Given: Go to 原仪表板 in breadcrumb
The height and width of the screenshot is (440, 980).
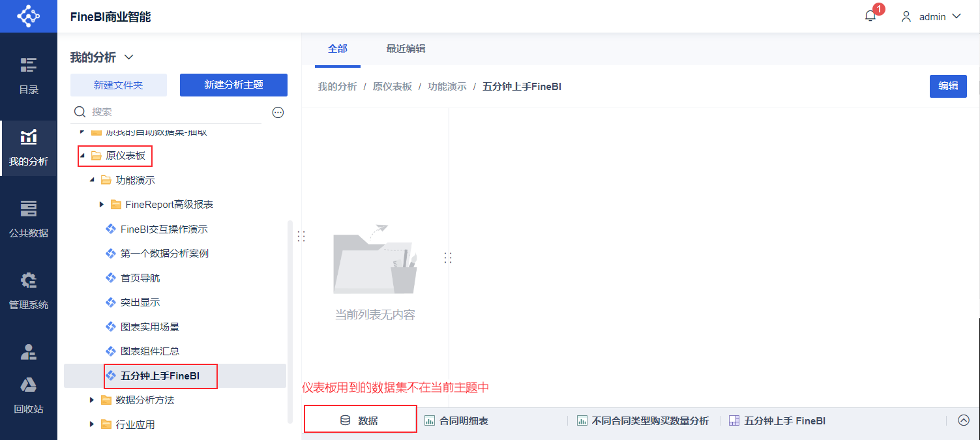Looking at the screenshot, I should [393, 87].
